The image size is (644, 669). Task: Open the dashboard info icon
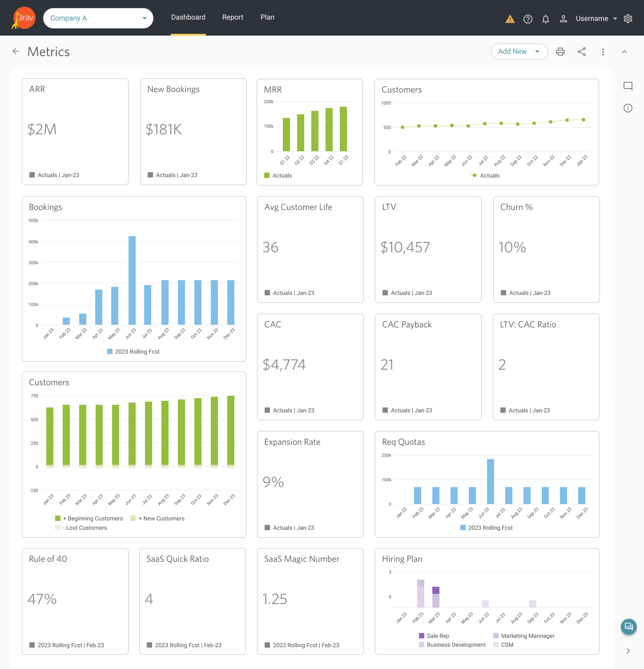pos(628,108)
